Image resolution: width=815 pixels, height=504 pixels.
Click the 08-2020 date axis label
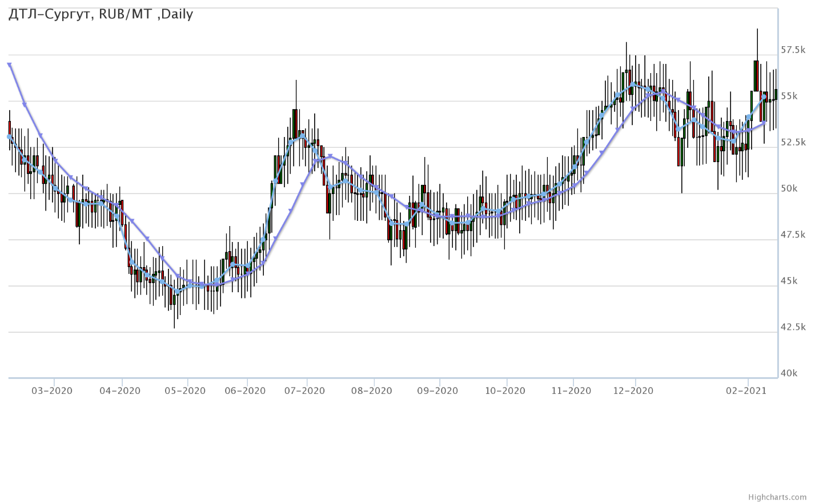coord(371,391)
